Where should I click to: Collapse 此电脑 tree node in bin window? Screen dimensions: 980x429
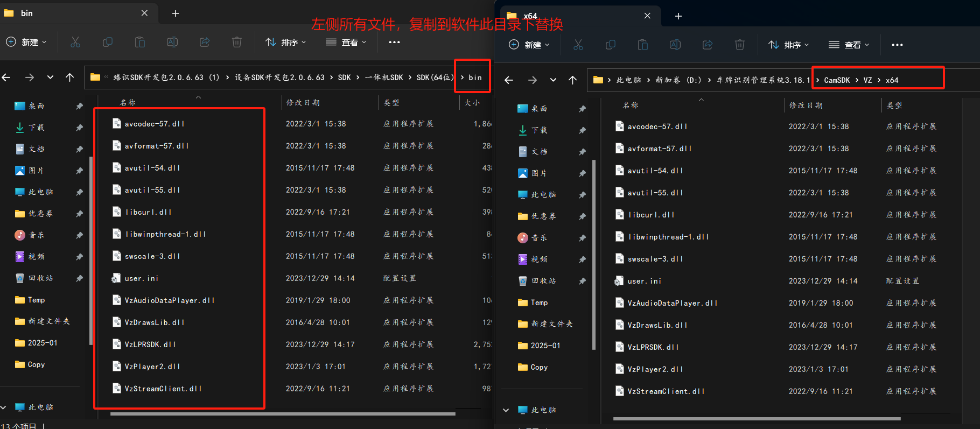tap(3, 407)
